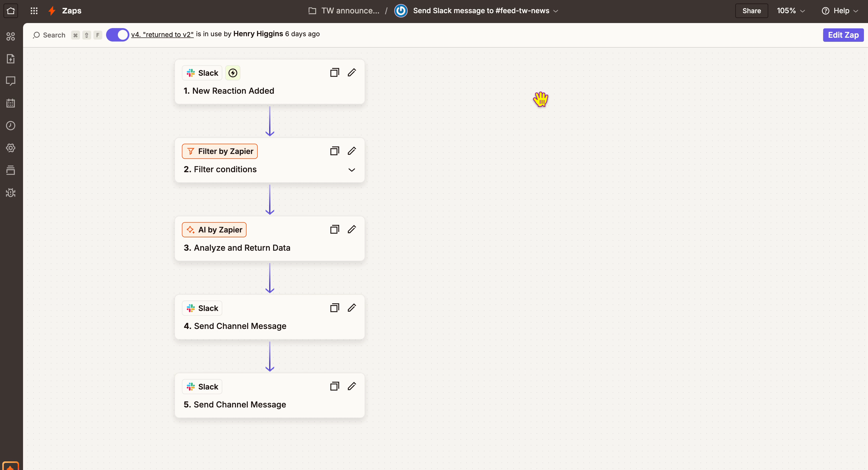
Task: Click the home icon in top bar
Action: (x=11, y=11)
